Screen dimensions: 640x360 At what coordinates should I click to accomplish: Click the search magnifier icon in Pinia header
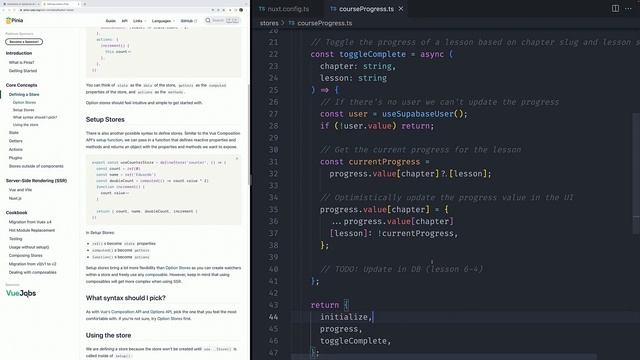[x=208, y=20]
